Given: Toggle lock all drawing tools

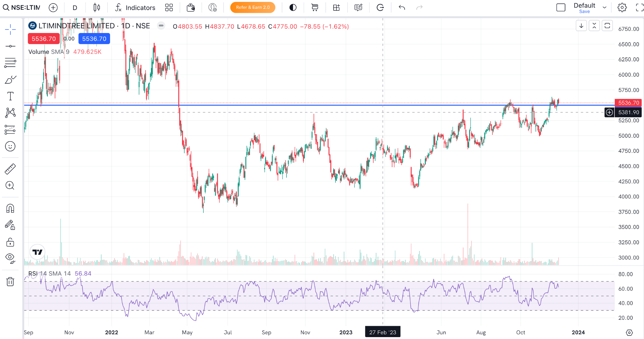Looking at the screenshot, I should point(10,242).
